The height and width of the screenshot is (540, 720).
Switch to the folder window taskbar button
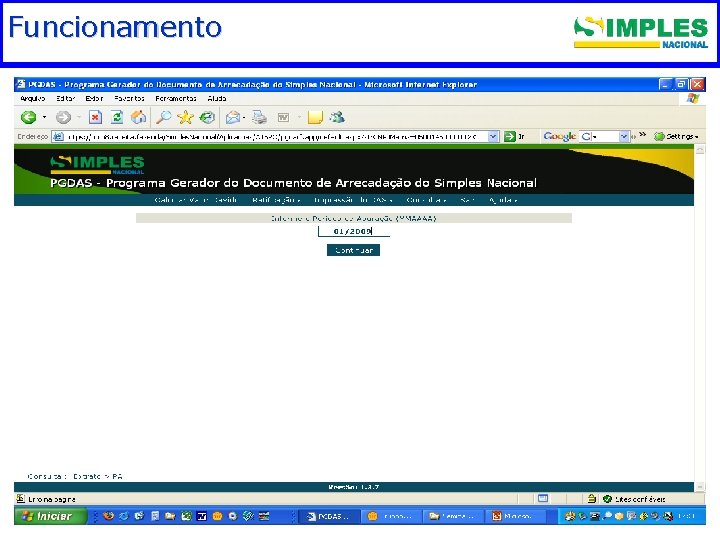tap(453, 516)
